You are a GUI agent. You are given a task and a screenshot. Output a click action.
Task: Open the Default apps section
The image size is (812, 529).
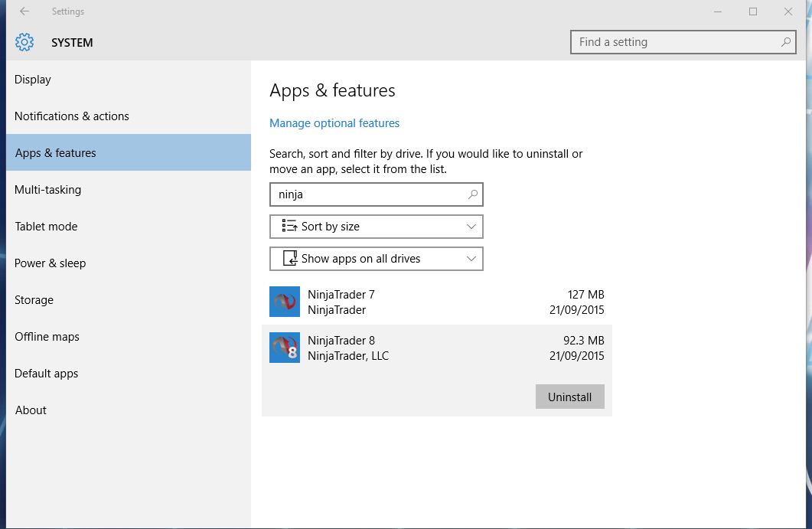pos(47,374)
